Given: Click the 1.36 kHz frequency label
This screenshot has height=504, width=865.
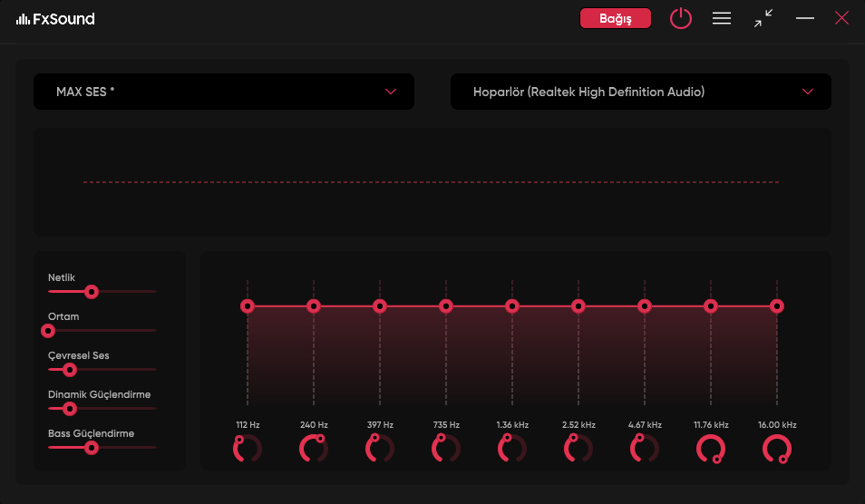Looking at the screenshot, I should 512,424.
